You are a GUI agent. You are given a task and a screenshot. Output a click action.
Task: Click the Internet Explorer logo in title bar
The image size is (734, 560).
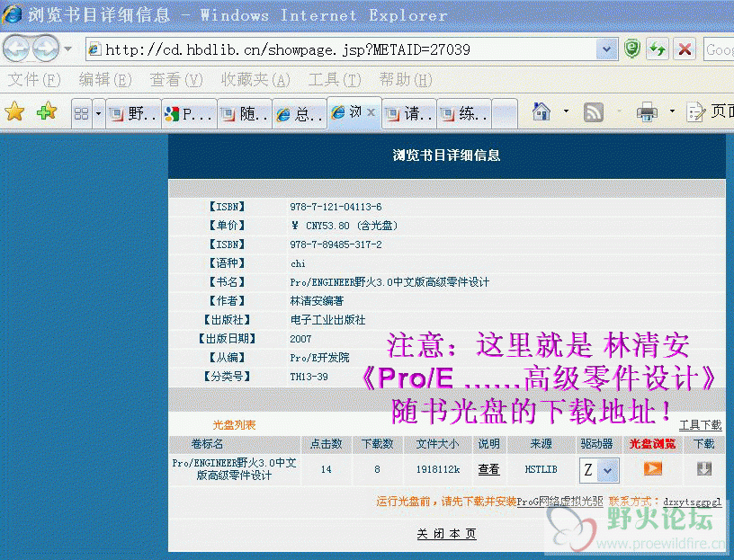point(12,13)
